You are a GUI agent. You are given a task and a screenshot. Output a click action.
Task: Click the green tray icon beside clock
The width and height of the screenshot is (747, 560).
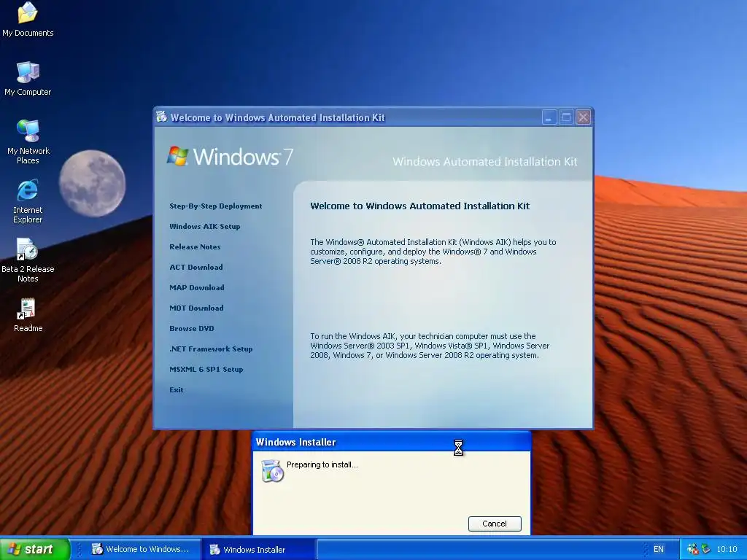click(x=706, y=550)
